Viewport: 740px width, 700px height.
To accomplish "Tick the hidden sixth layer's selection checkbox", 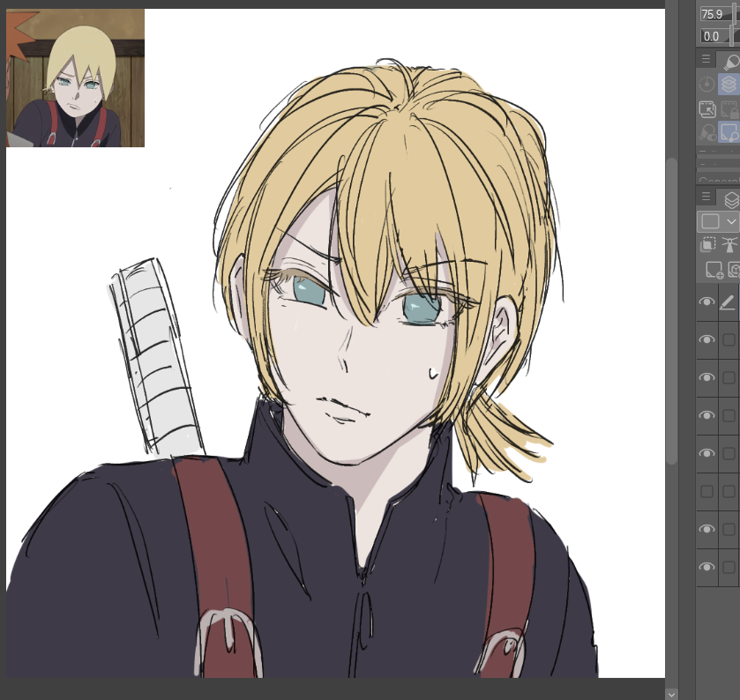I will (x=729, y=492).
